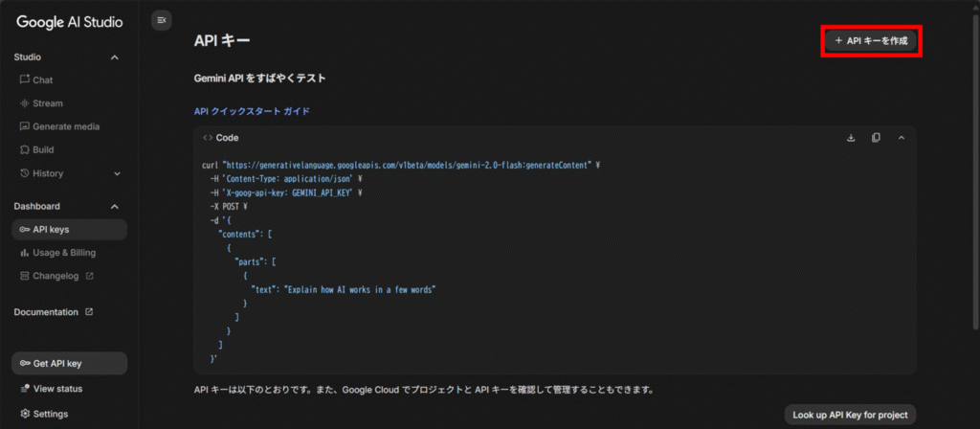Click the key icon beside API keys

tap(25, 230)
